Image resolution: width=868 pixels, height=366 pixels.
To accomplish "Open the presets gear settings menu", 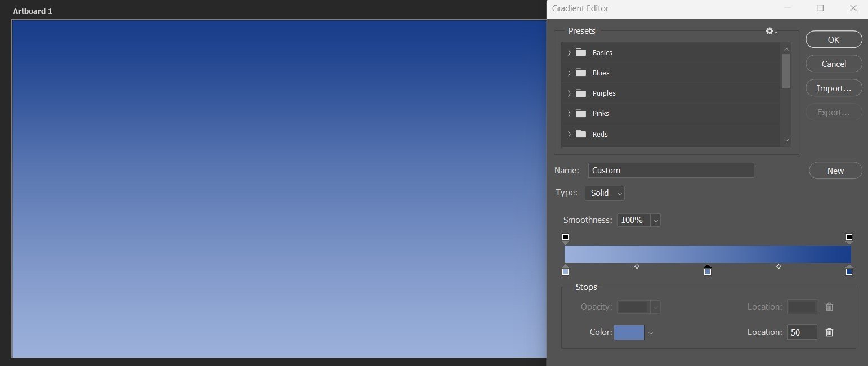I will 771,32.
